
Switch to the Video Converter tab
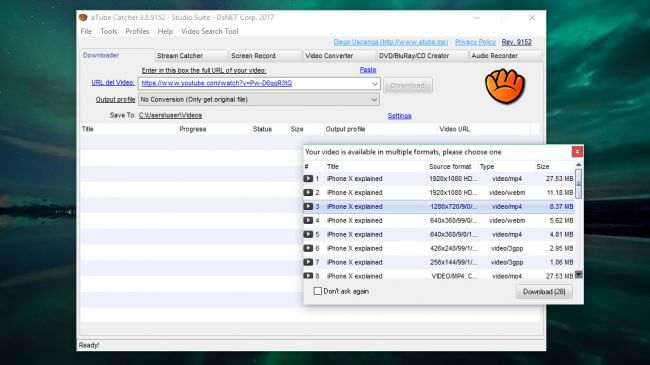[x=338, y=56]
